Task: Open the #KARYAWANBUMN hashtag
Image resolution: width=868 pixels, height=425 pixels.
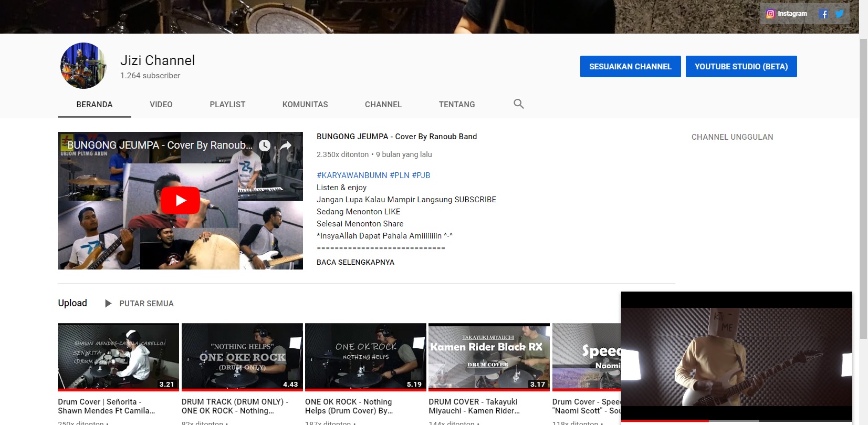Action: click(x=352, y=175)
